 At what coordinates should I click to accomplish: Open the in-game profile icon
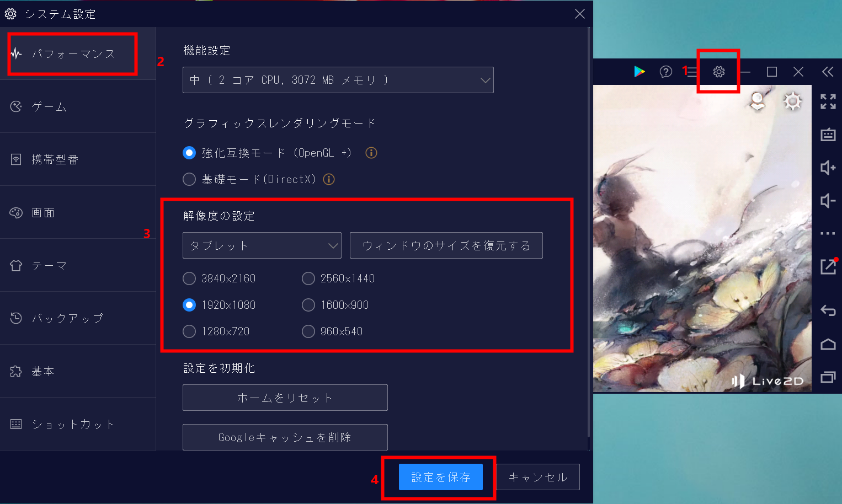pyautogui.click(x=758, y=101)
